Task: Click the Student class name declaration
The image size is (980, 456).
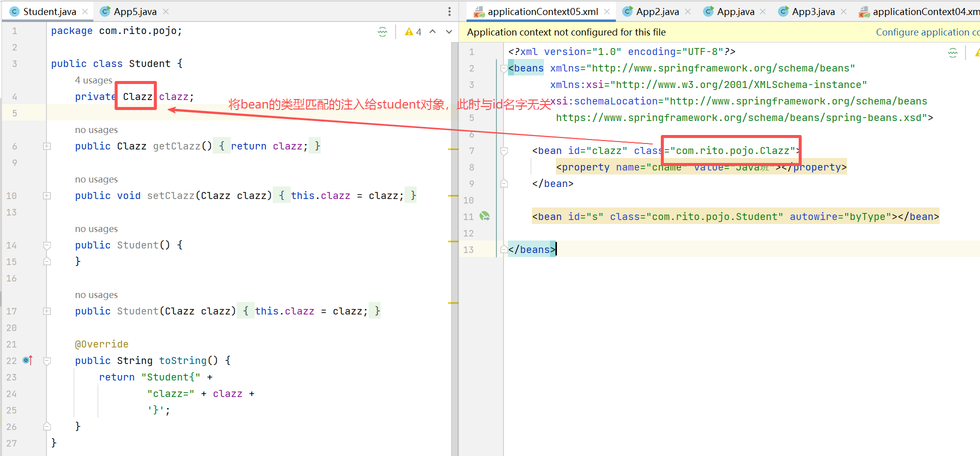Action: pos(150,63)
